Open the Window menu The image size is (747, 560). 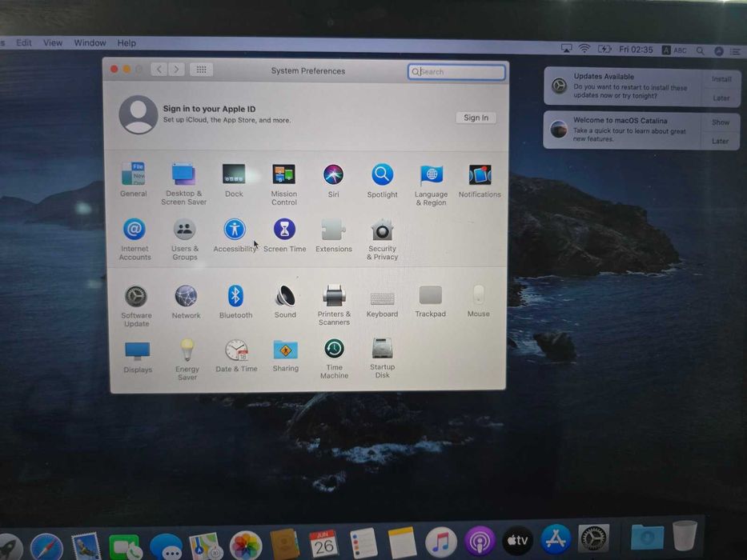click(90, 43)
